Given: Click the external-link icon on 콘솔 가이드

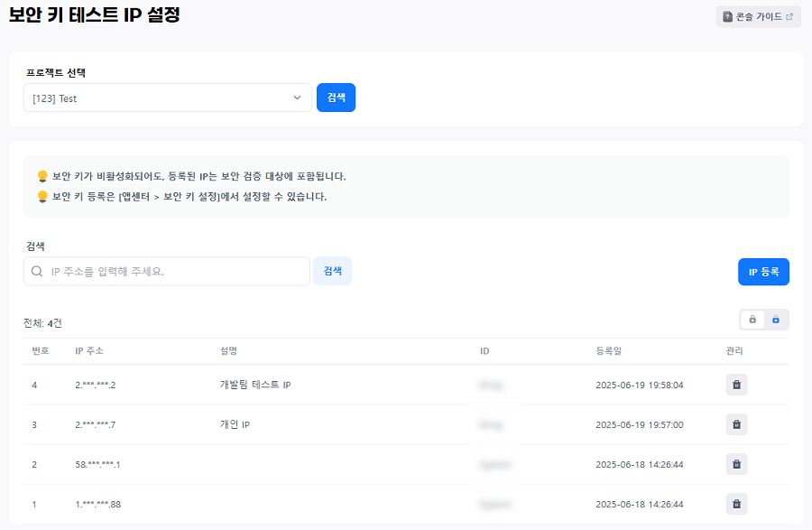Looking at the screenshot, I should click(789, 16).
